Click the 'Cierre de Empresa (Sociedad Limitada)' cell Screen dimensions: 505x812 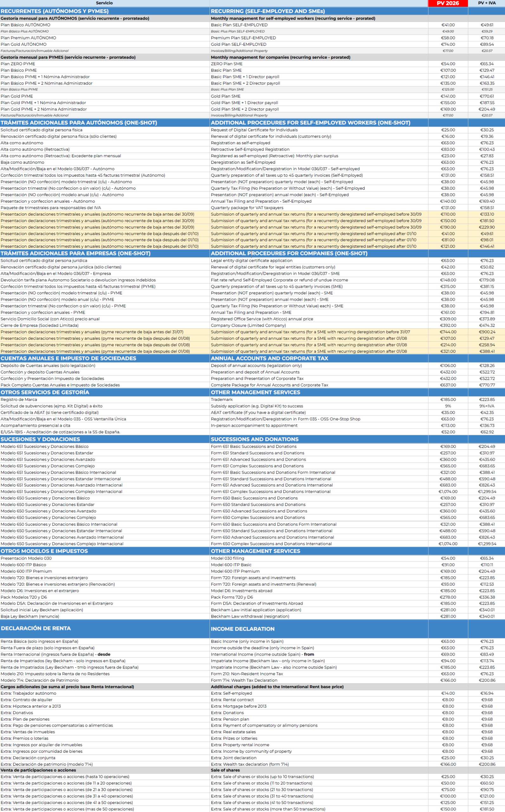click(39, 325)
